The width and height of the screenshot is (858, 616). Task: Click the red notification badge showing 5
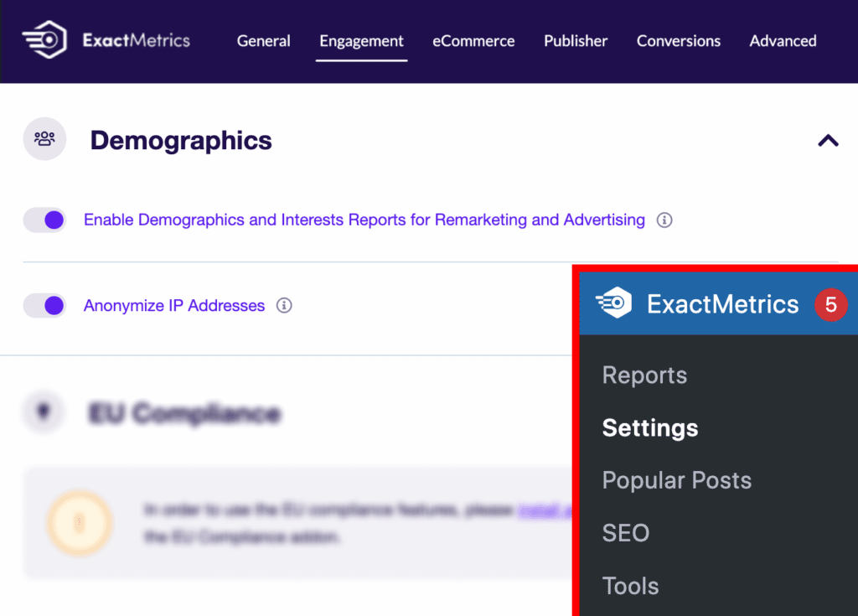pos(830,303)
